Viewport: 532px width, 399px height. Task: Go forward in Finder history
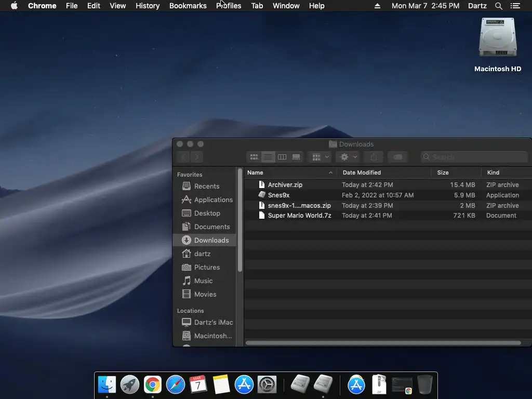196,157
